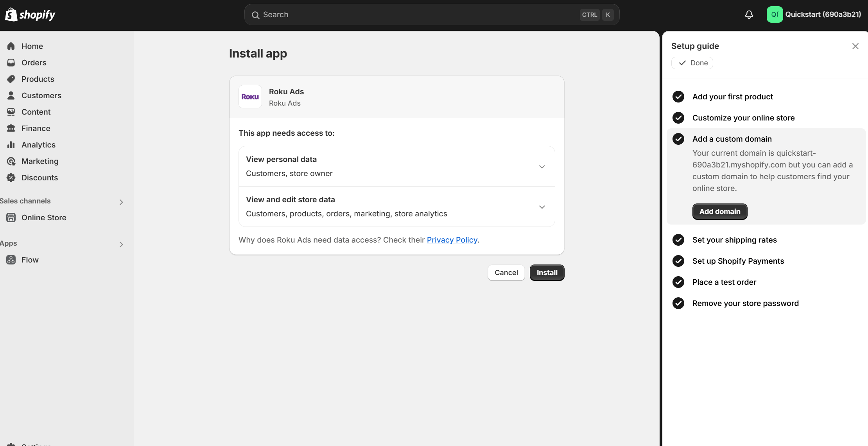Viewport: 868px width, 446px height.
Task: Toggle 'Place a test order' checkmark
Action: [678, 282]
